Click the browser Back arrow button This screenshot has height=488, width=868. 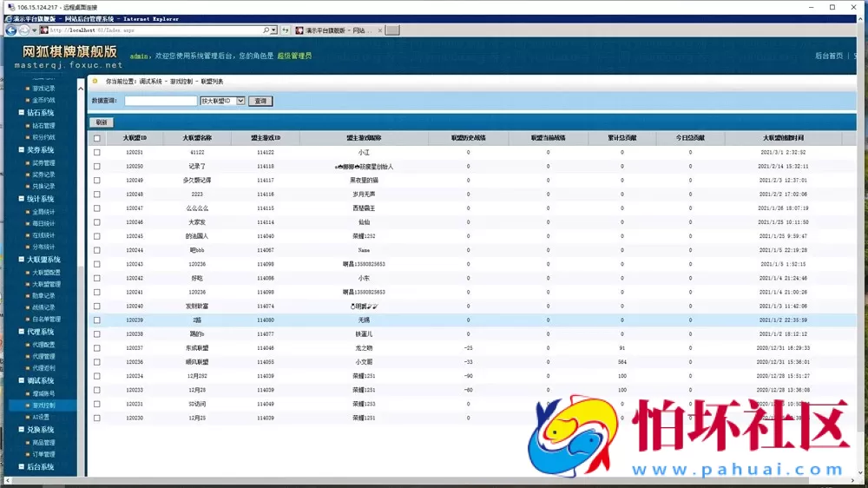pyautogui.click(x=10, y=30)
